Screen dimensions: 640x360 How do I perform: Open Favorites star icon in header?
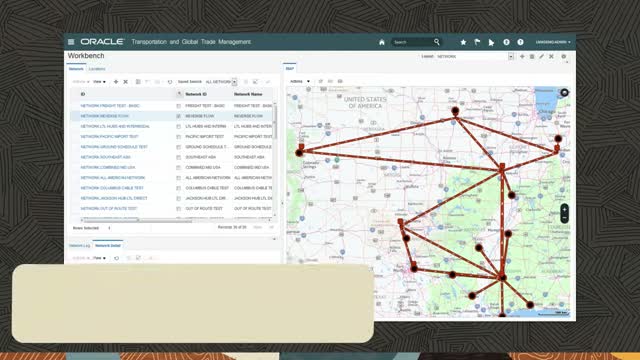tap(463, 42)
